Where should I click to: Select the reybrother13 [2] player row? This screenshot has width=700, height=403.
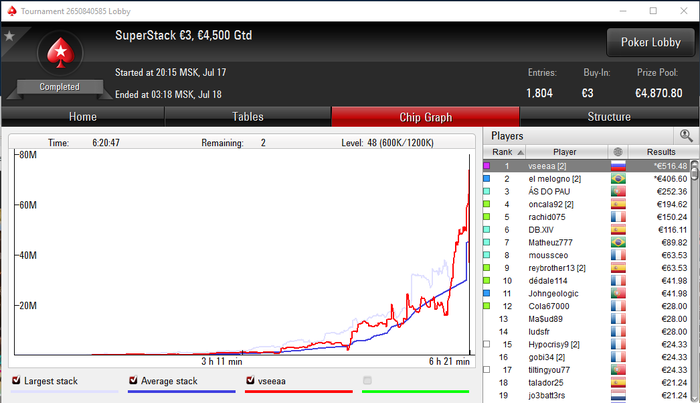point(587,268)
